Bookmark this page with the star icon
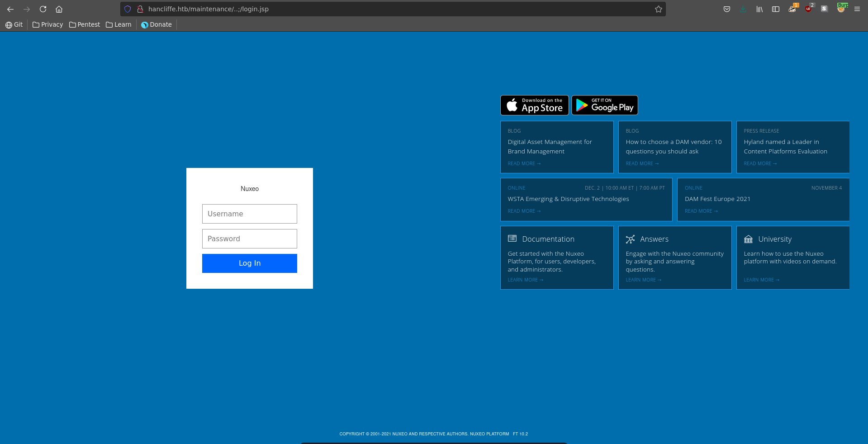Image resolution: width=868 pixels, height=444 pixels. click(659, 9)
